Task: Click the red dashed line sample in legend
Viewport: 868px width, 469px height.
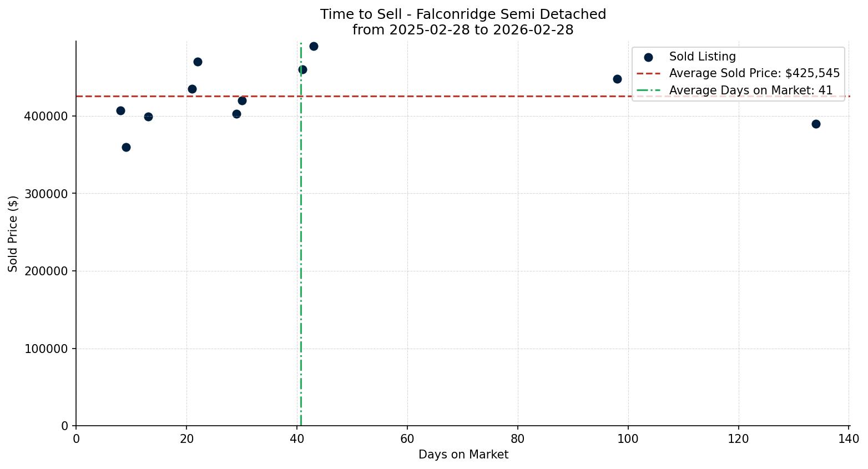Action: point(648,74)
